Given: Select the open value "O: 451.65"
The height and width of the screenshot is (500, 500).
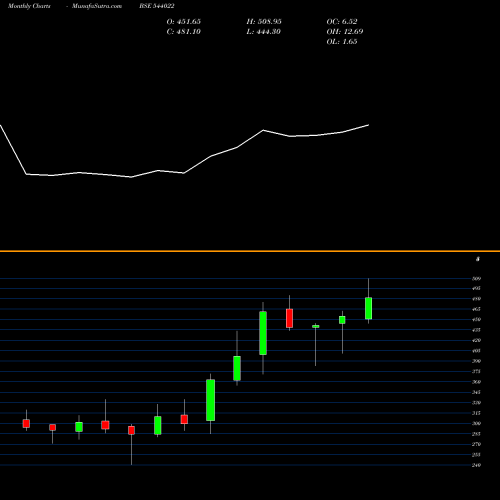Looking at the screenshot, I should coord(184,21).
